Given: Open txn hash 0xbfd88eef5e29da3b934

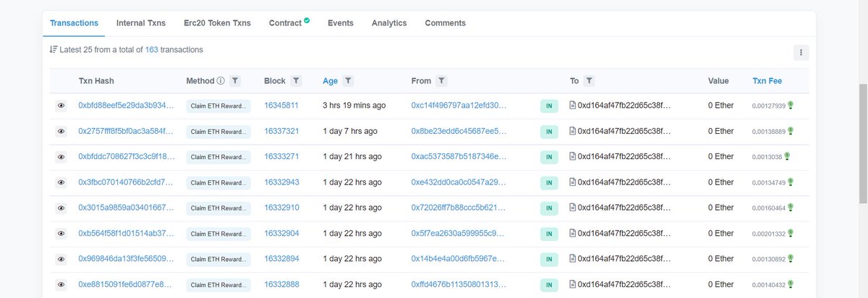Looking at the screenshot, I should point(126,106).
